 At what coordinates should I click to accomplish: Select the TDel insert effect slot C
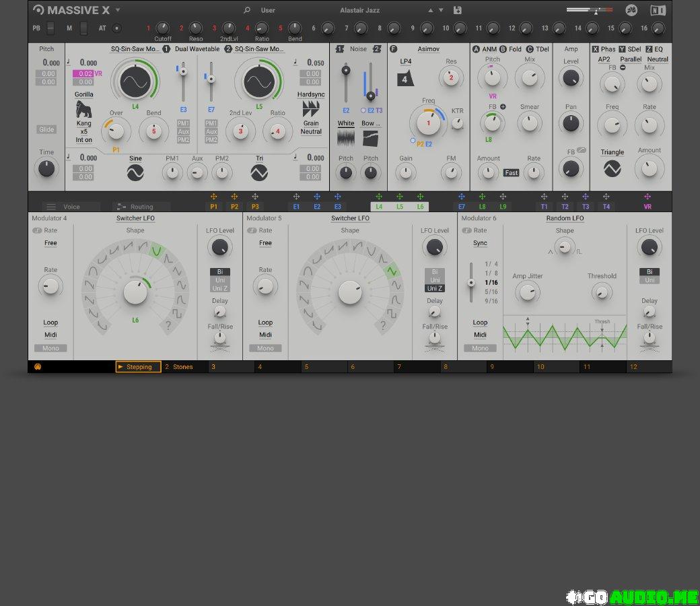pyautogui.click(x=538, y=49)
